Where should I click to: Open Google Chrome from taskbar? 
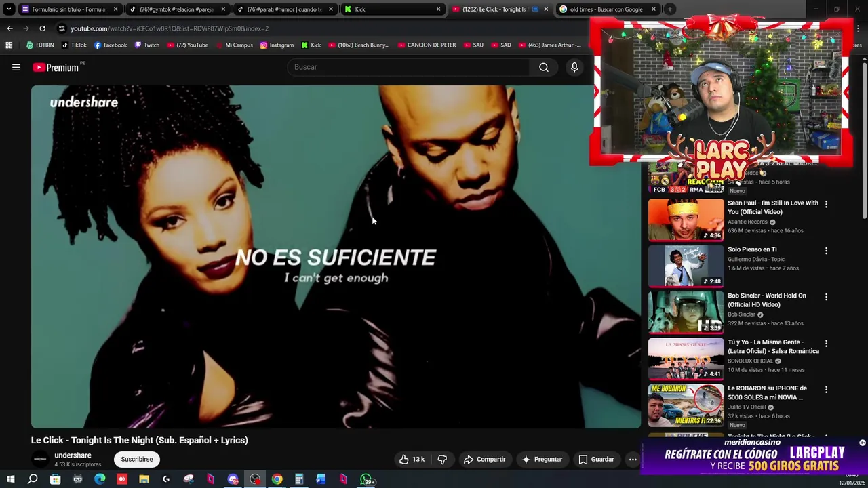coord(277,480)
